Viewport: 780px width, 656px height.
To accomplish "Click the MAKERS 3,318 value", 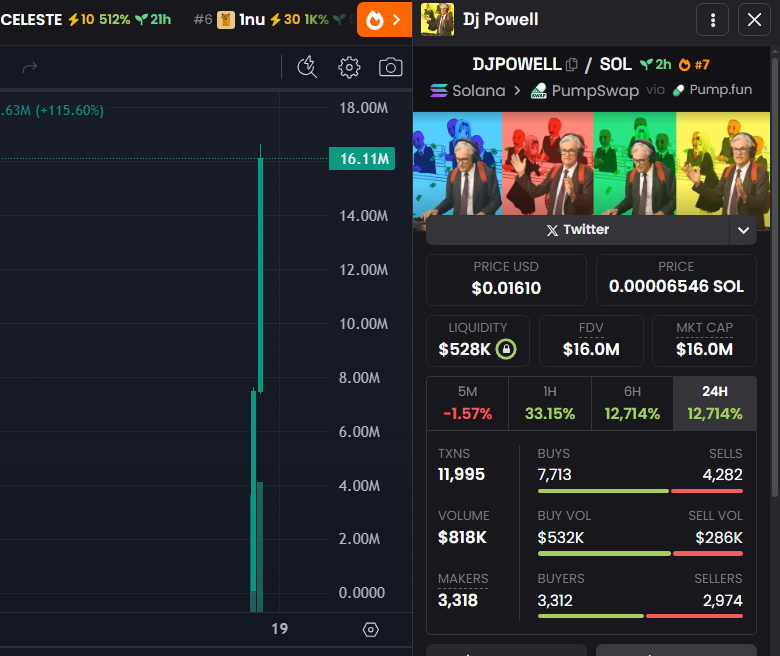I will pyautogui.click(x=458, y=600).
